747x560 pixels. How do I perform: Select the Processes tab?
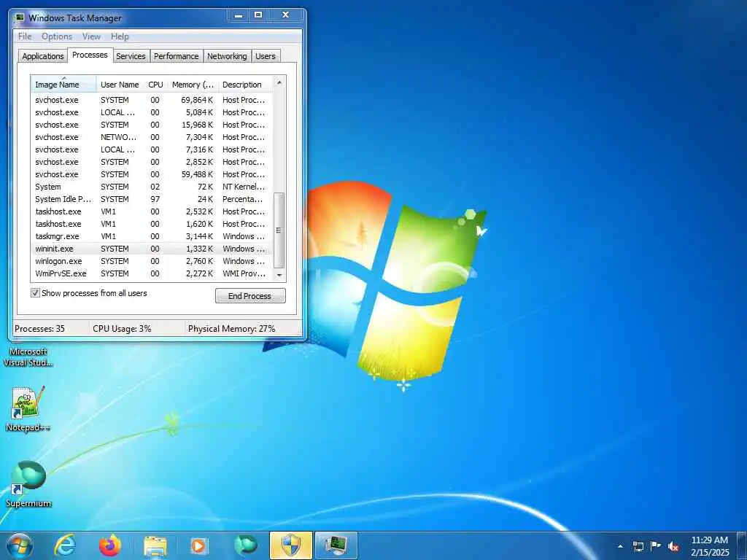[90, 55]
